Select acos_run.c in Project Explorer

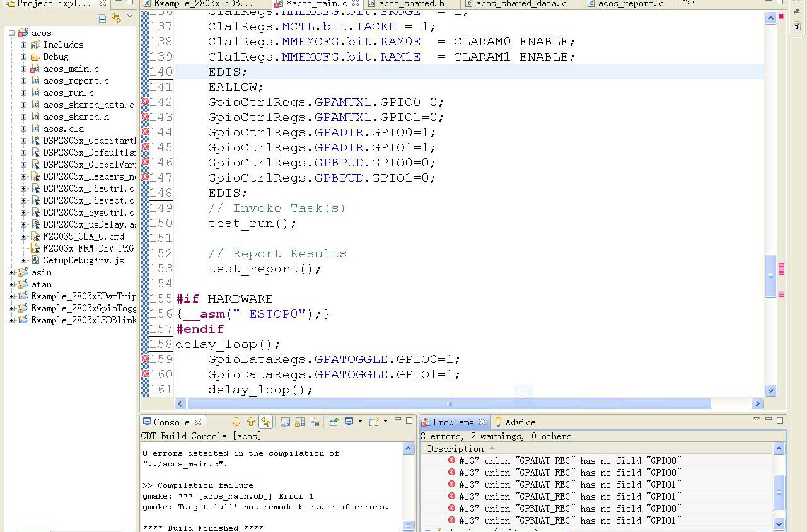pos(68,93)
